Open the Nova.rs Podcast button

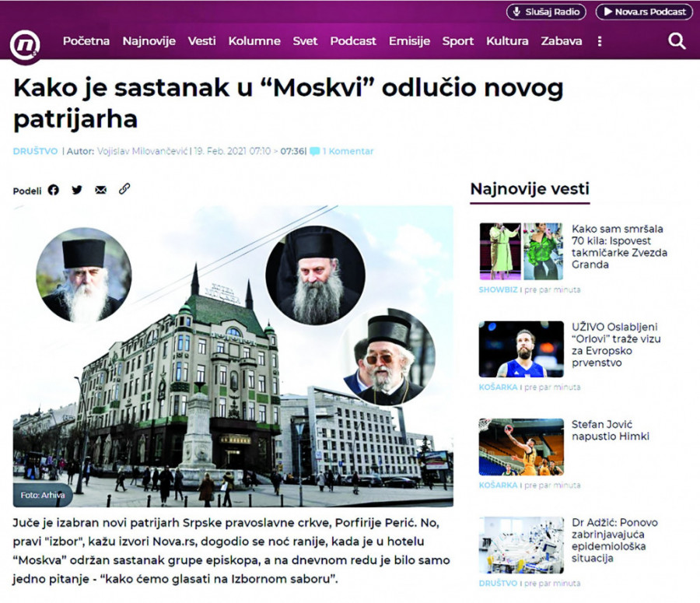(x=644, y=12)
